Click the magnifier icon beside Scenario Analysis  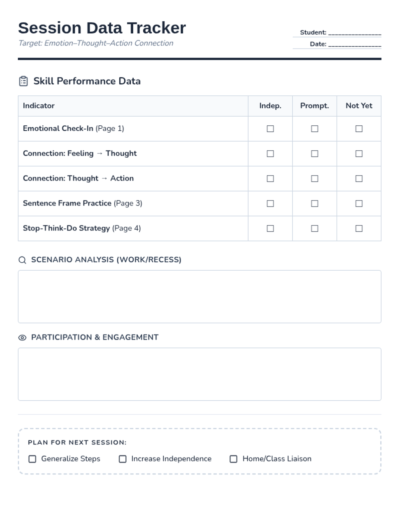point(22,260)
